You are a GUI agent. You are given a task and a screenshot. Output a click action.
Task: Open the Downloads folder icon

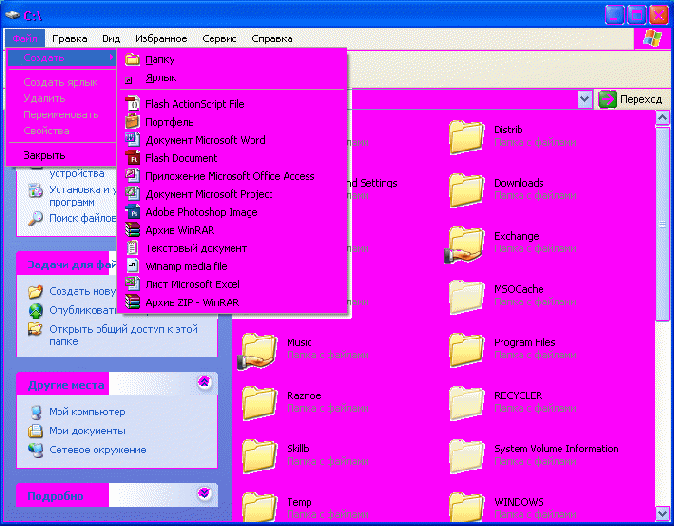(x=466, y=190)
